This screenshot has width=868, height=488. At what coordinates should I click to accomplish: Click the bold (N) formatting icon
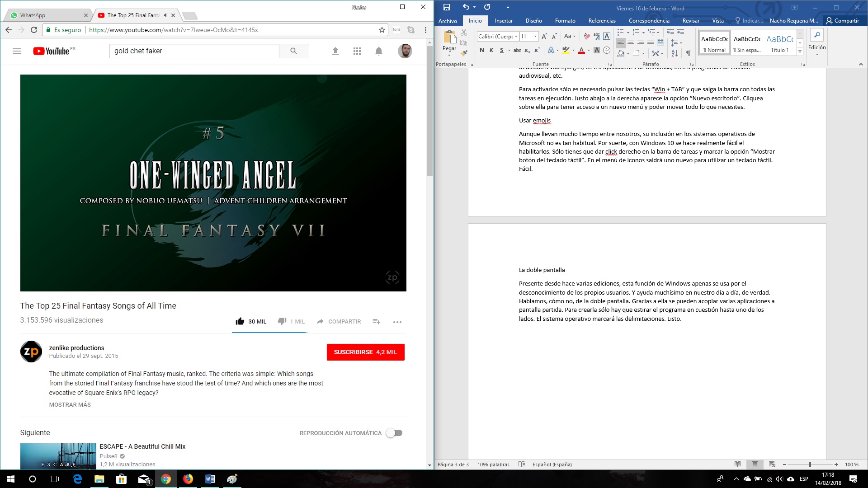pyautogui.click(x=482, y=50)
